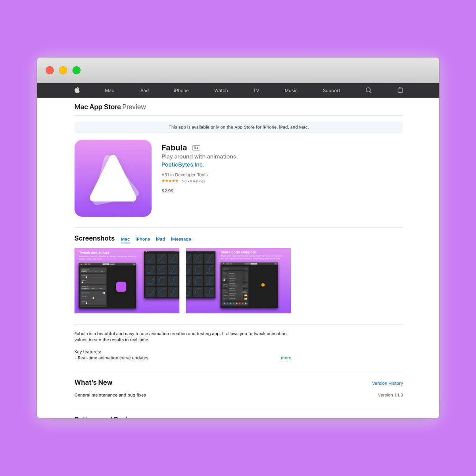Click the Play around with animations subtitle
Screen dimensions: 476x476
pyautogui.click(x=199, y=157)
